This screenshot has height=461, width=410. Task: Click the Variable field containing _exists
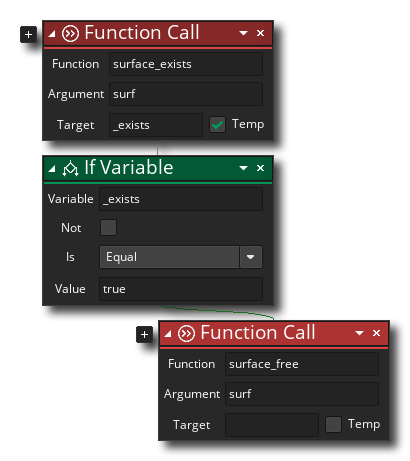point(181,199)
